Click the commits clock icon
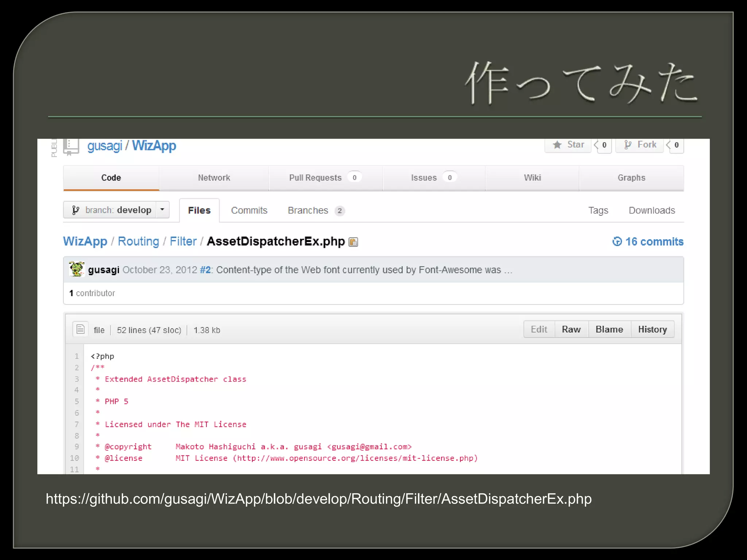Screen dimensions: 747x560 coord(617,242)
